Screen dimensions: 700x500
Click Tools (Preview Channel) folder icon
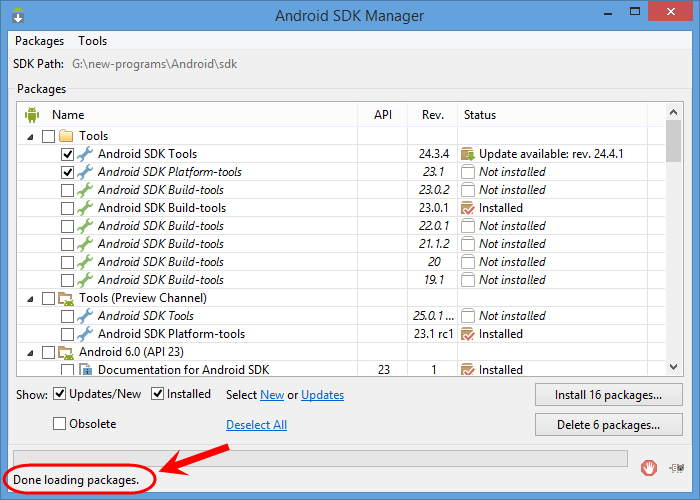tap(66, 298)
